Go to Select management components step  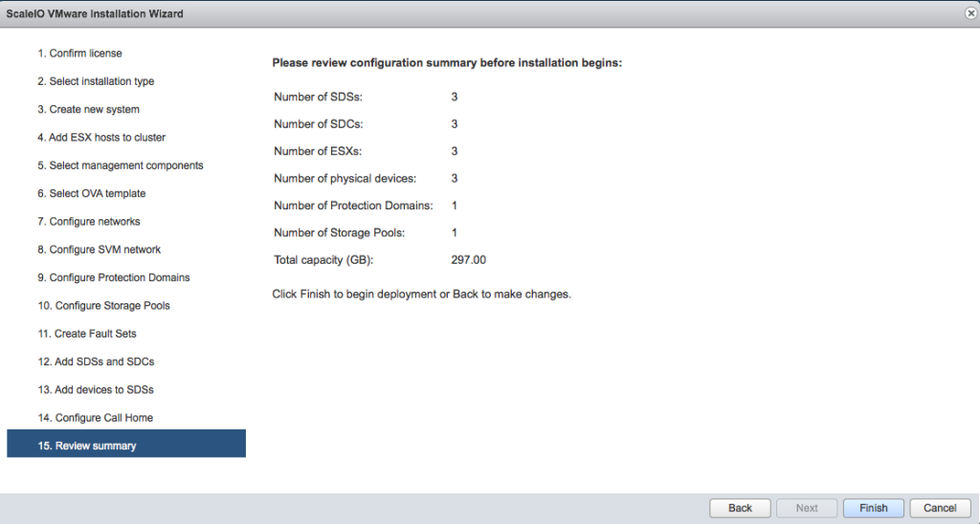point(121,165)
